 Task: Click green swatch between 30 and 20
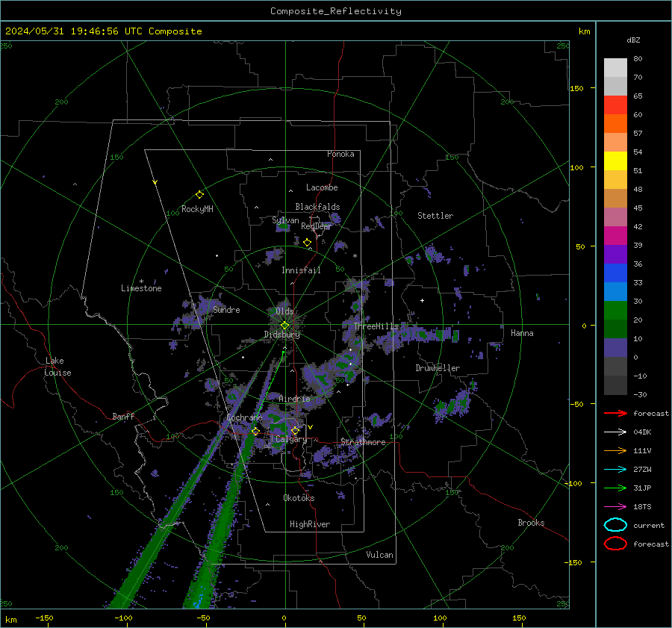point(615,311)
